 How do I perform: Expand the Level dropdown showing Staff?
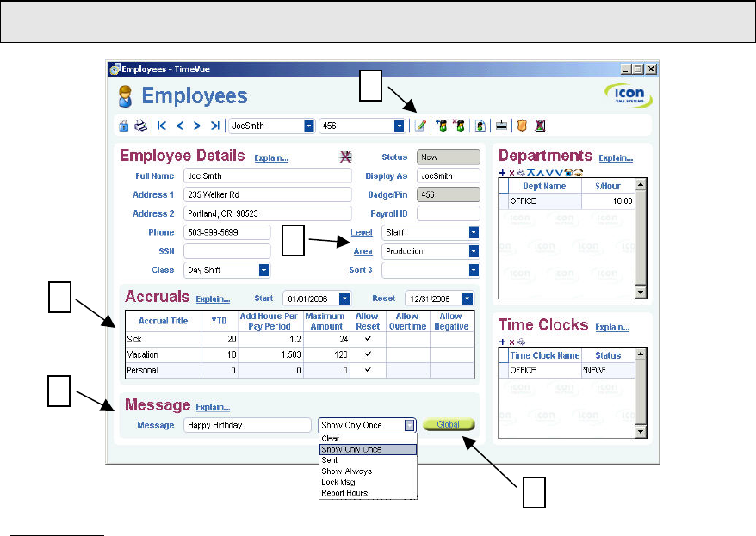[x=474, y=232]
